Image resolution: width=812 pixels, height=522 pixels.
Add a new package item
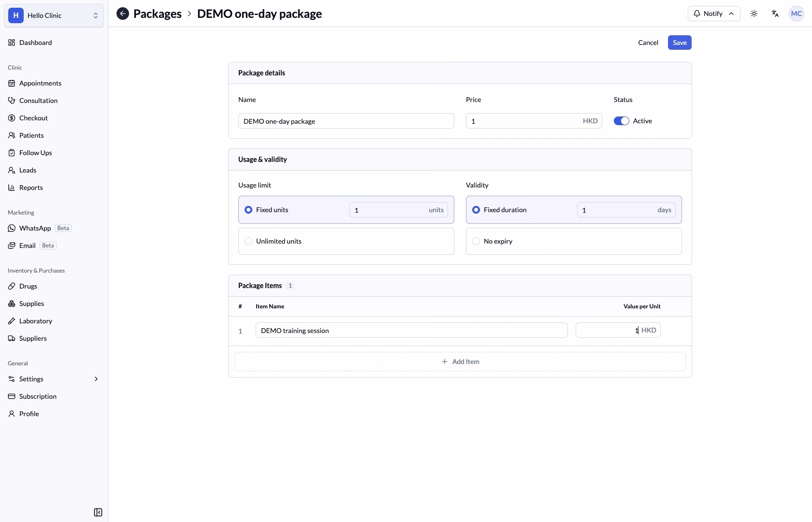tap(460, 362)
